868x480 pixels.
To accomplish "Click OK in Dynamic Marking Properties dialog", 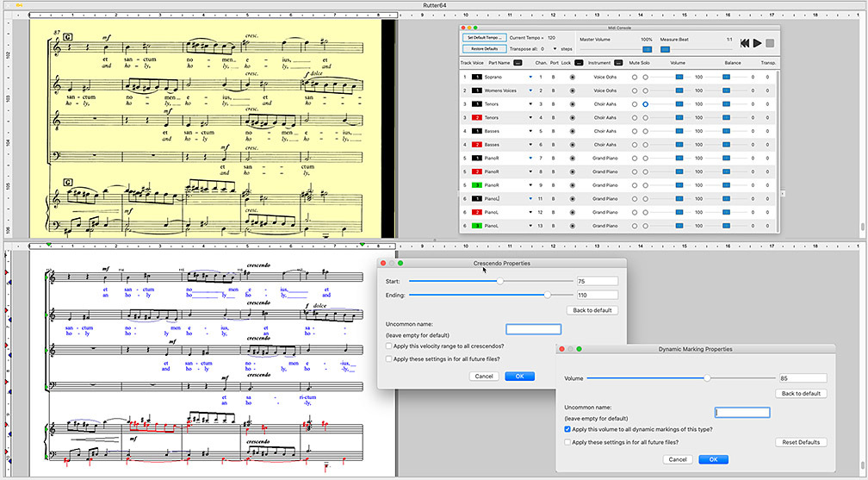I will click(714, 459).
